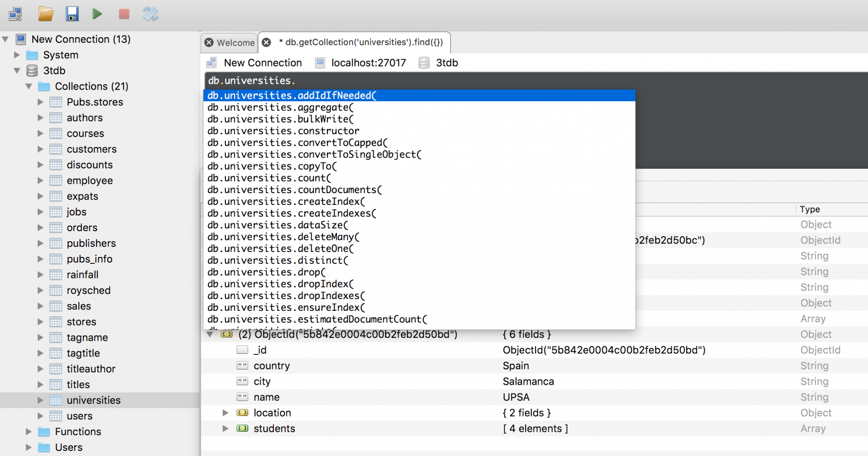Click the Functions folder
Image resolution: width=868 pixels, height=456 pixels.
[x=78, y=431]
